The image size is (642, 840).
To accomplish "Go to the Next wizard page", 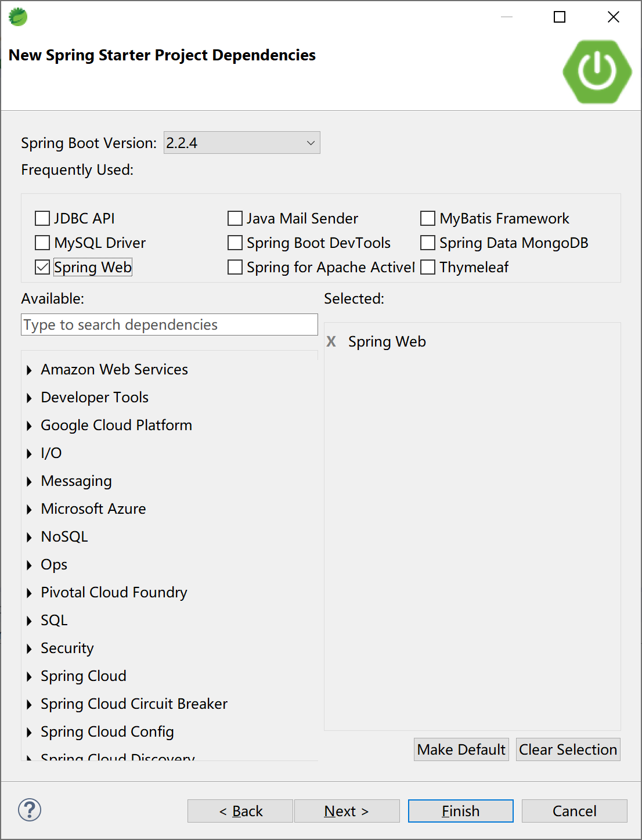I will (347, 811).
